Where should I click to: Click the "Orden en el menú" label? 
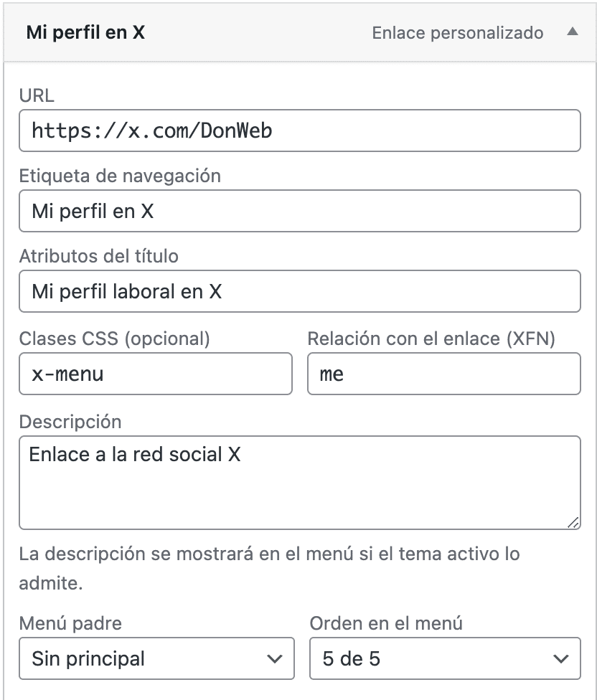click(386, 623)
